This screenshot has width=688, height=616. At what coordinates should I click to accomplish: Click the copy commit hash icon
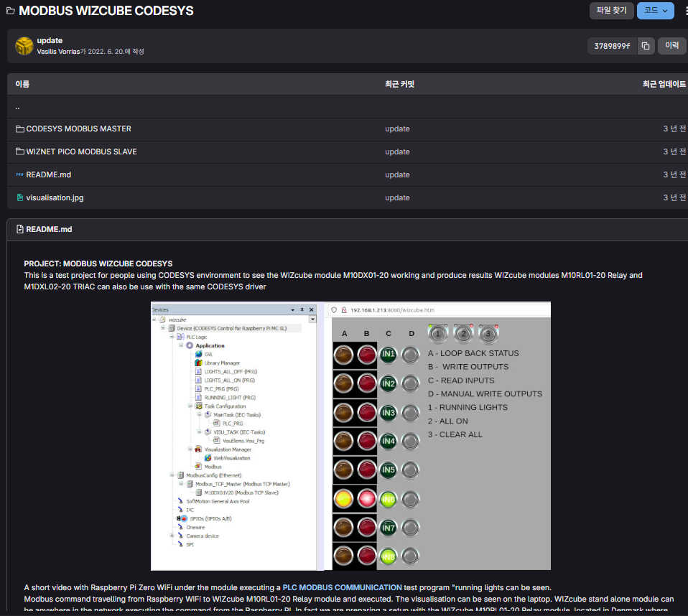point(645,46)
